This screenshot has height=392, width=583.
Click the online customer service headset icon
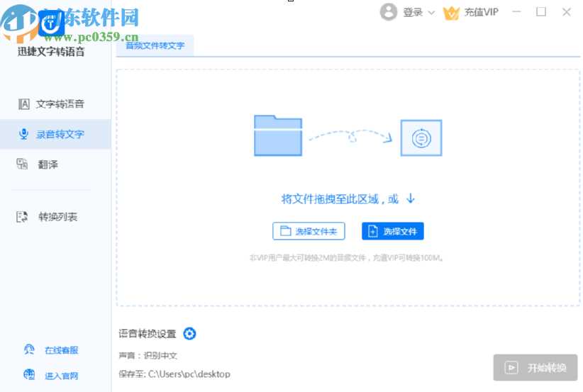[x=29, y=349]
